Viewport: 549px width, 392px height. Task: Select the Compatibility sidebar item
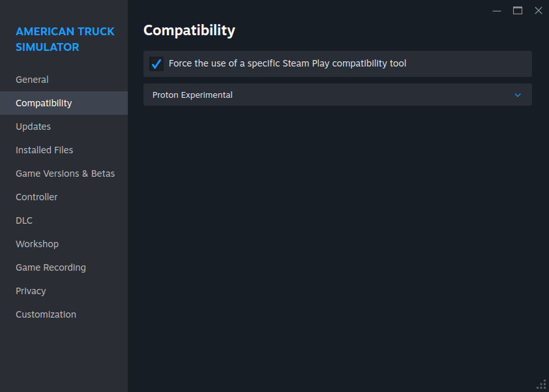(x=64, y=103)
